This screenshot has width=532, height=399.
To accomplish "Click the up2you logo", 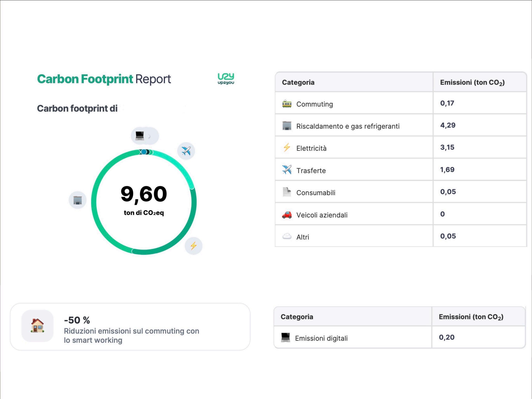I will pyautogui.click(x=226, y=79).
